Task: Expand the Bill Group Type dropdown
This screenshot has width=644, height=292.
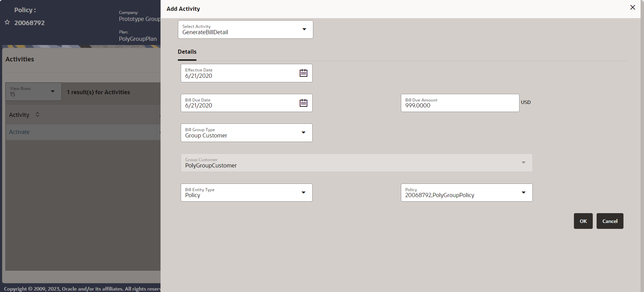Action: pos(246,133)
